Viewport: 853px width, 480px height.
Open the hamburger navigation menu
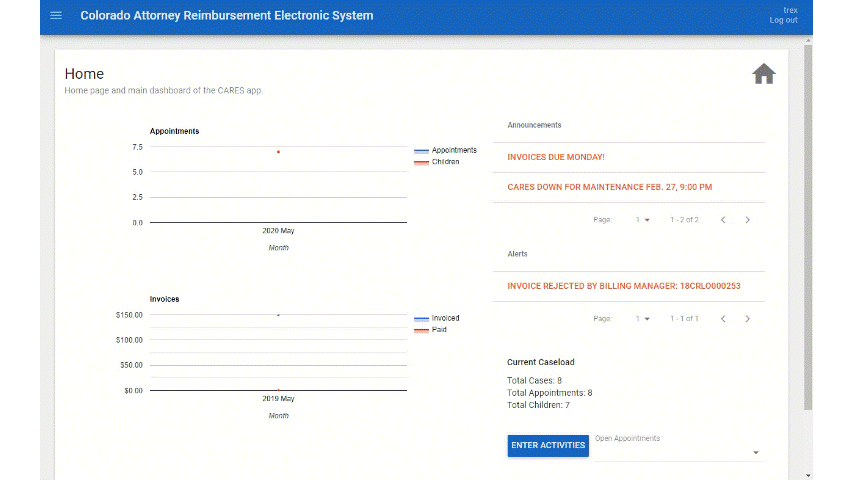(56, 15)
